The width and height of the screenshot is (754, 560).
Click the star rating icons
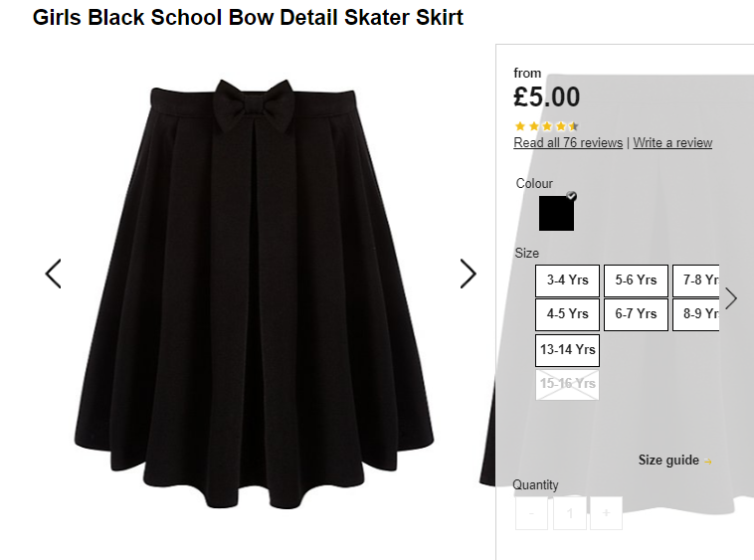click(546, 126)
